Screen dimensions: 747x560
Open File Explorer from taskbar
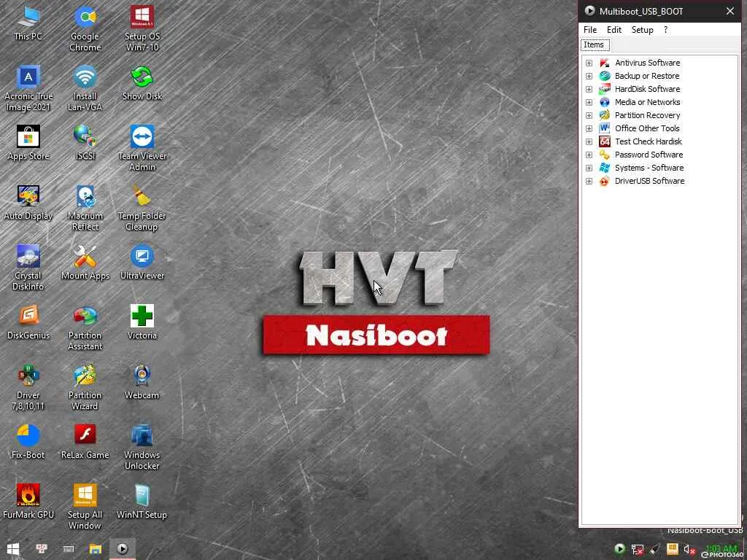tap(96, 549)
